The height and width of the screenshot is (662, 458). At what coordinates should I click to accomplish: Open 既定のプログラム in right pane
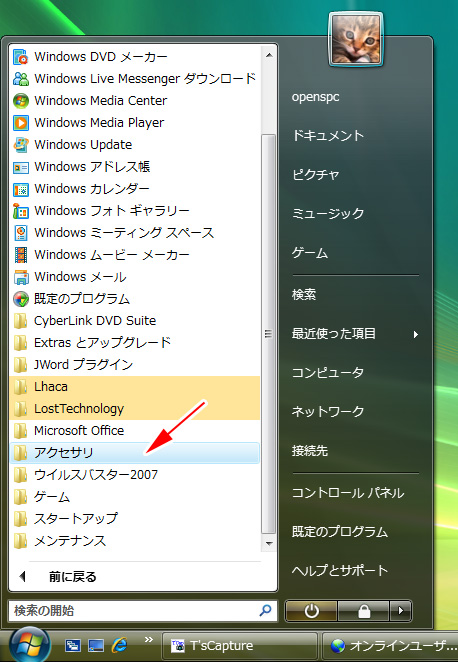click(340, 532)
